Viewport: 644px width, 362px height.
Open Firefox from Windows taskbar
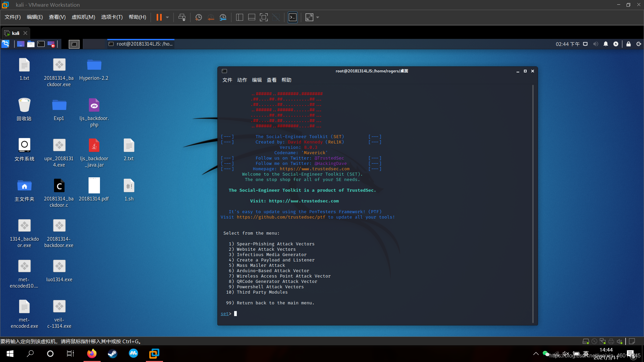coord(92,354)
